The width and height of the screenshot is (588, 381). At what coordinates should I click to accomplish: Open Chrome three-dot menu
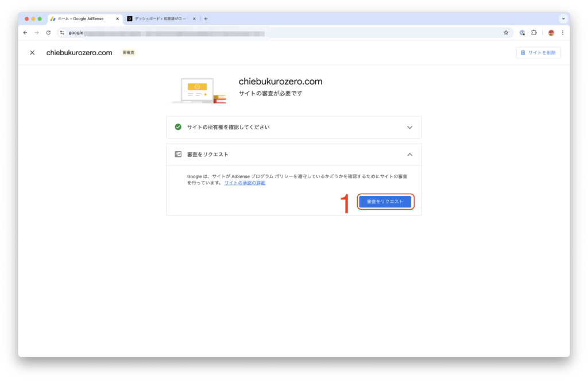point(563,33)
